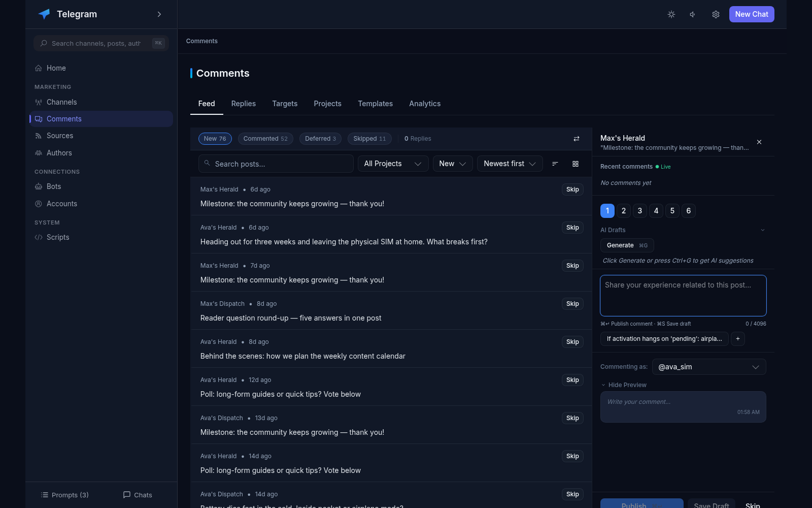This screenshot has height=508, width=812.
Task: Click Generate AI drafts button
Action: pyautogui.click(x=627, y=245)
